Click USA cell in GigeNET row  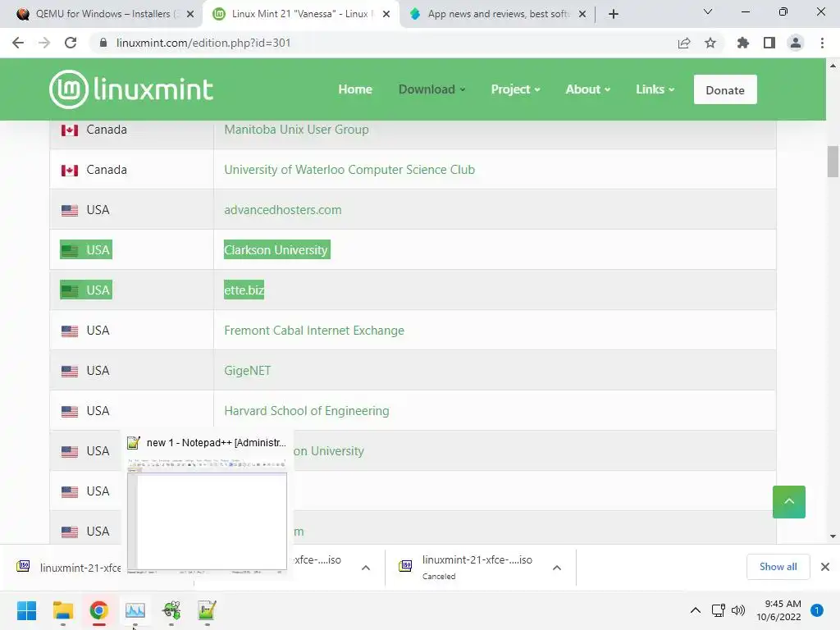pos(131,371)
